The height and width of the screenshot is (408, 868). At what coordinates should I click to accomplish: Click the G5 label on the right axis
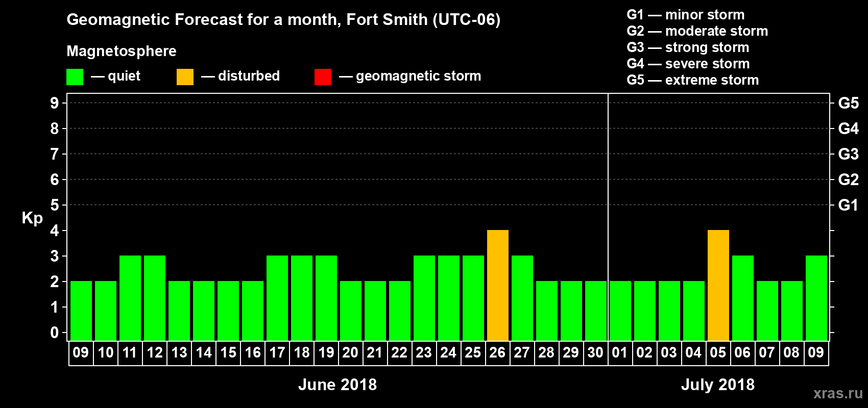pyautogui.click(x=849, y=103)
